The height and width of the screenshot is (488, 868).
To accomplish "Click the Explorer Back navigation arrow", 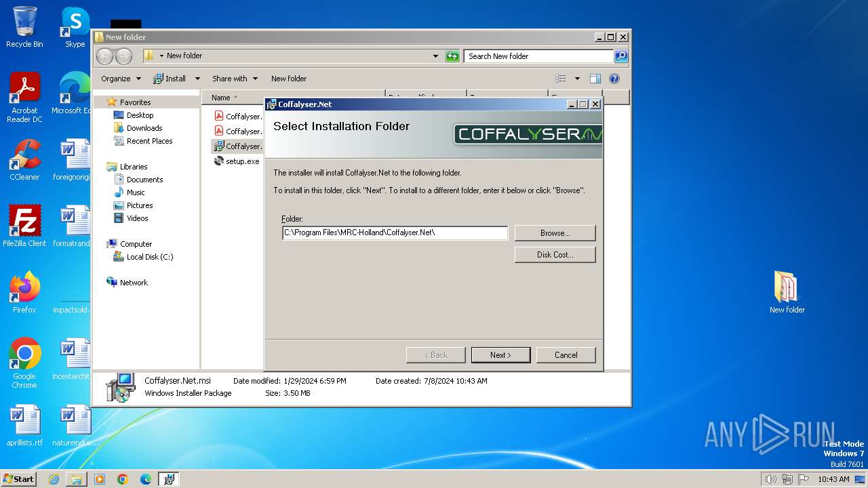I will click(x=105, y=56).
